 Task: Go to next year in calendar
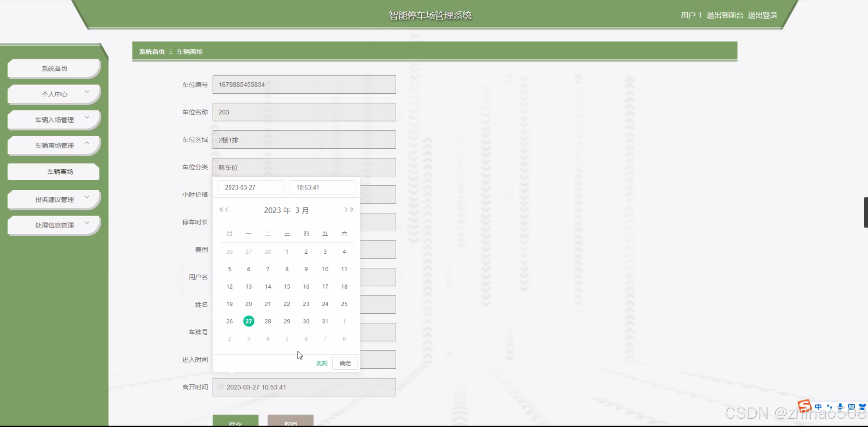pos(352,209)
